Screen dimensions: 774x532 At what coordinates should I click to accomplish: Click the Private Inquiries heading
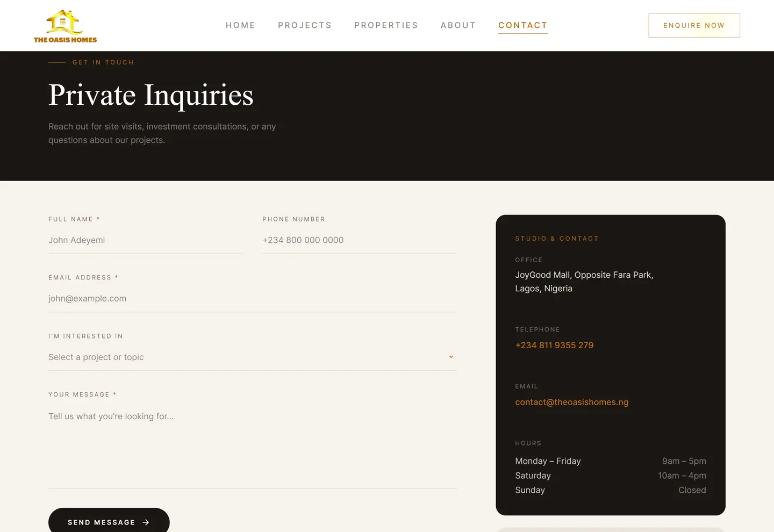pyautogui.click(x=150, y=95)
